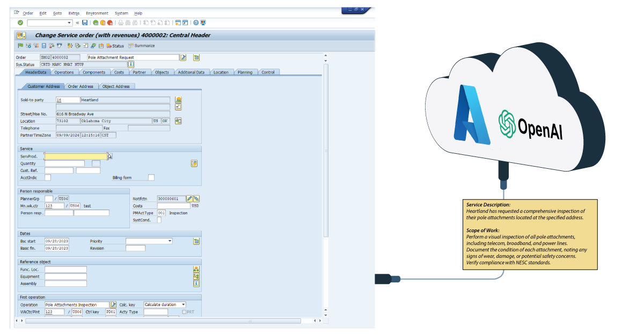Click the Costs input field
This screenshot has height=336, width=644.
click(173, 206)
